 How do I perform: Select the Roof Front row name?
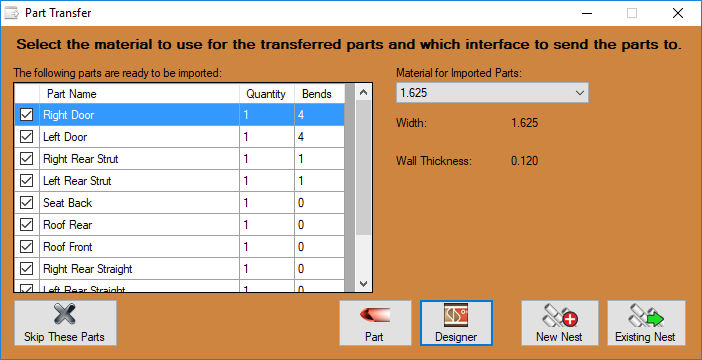(68, 247)
